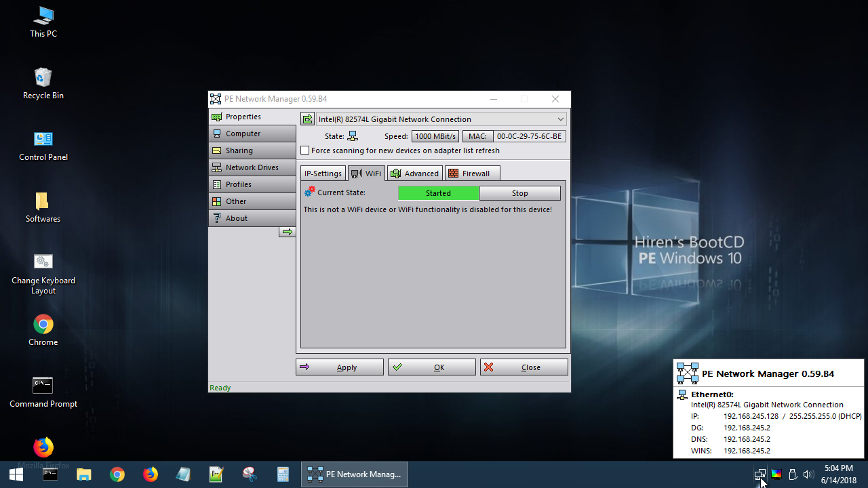The width and height of the screenshot is (868, 488).
Task: Open the About section in sidebar
Action: (252, 218)
